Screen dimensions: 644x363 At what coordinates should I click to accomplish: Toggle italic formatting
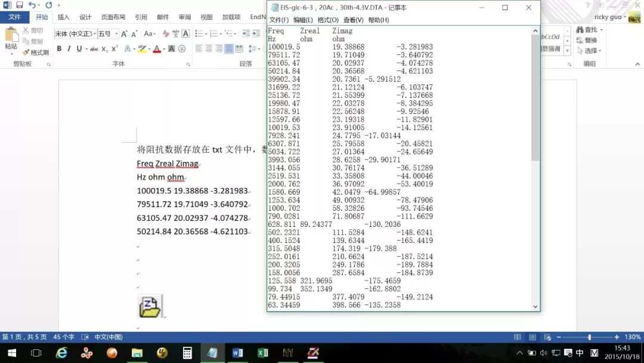(x=69, y=48)
